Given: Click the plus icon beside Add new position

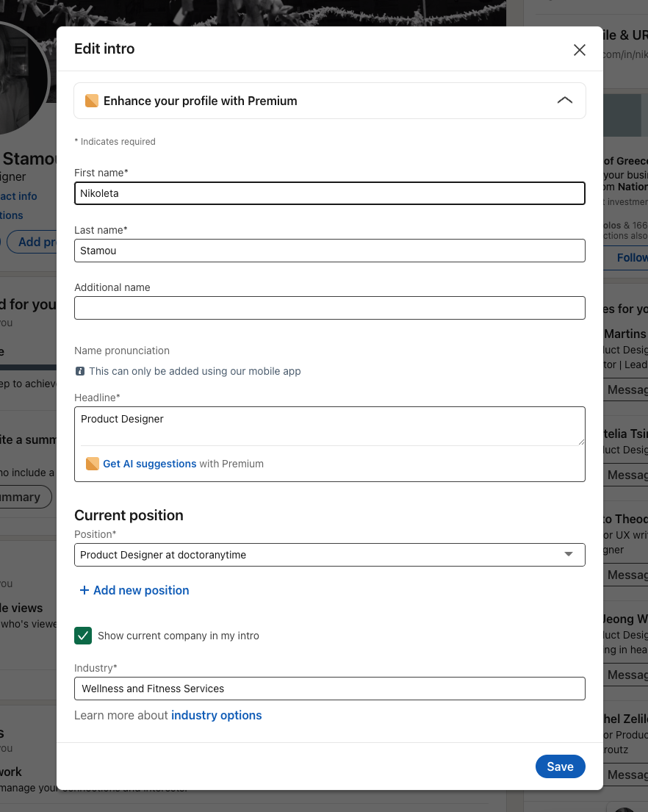Looking at the screenshot, I should 84,590.
